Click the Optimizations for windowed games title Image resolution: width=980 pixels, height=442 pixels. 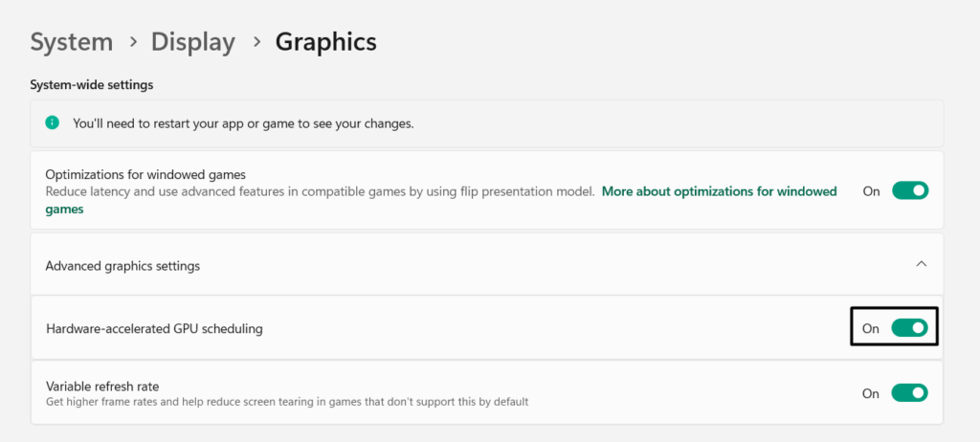[x=145, y=174]
